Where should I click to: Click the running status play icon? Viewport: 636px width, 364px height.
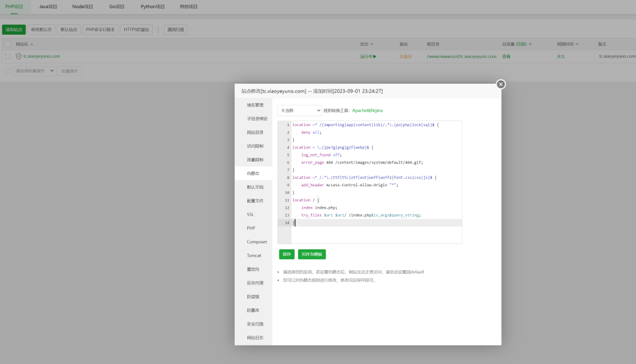point(375,57)
